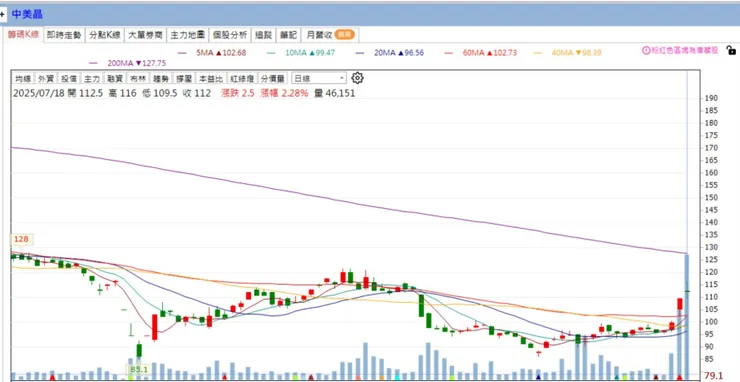The height and width of the screenshot is (382, 740).
Task: Toggle the 分價量 volume-by-price overlay
Action: [272, 78]
